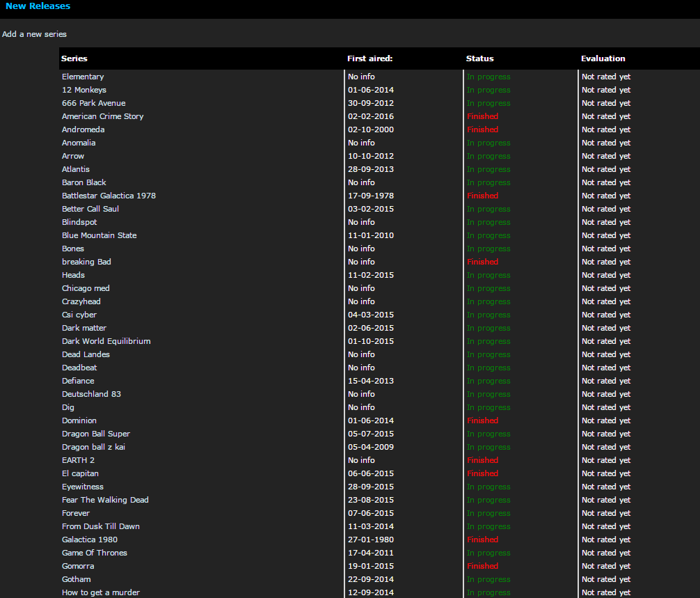700x598 pixels.
Task: Select breaking Bad series
Action: (86, 262)
